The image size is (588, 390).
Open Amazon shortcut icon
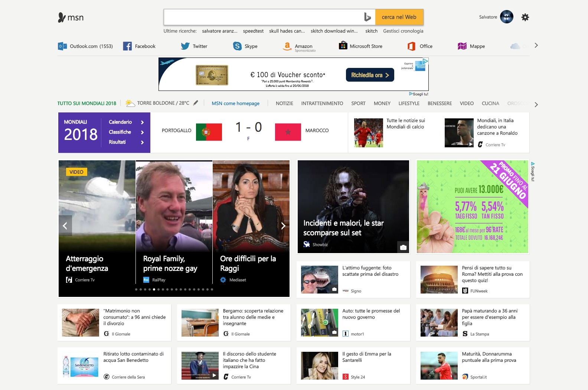287,46
